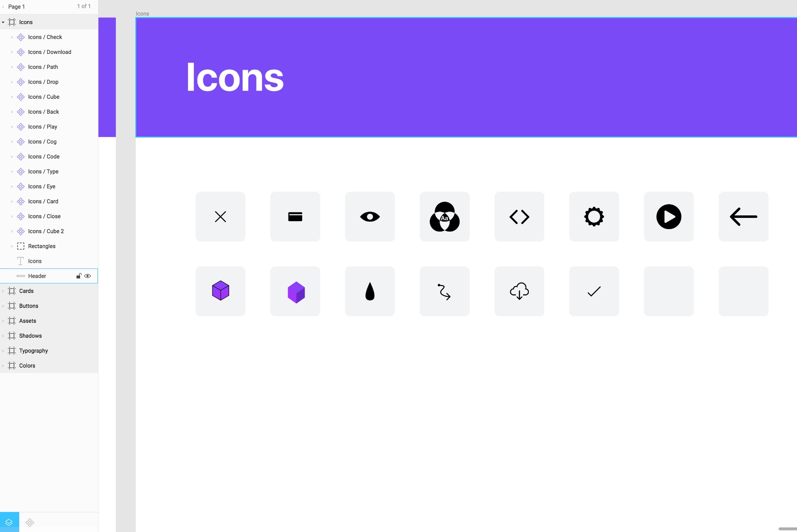Select the settings cog icon
This screenshot has height=532, width=797.
pos(593,216)
